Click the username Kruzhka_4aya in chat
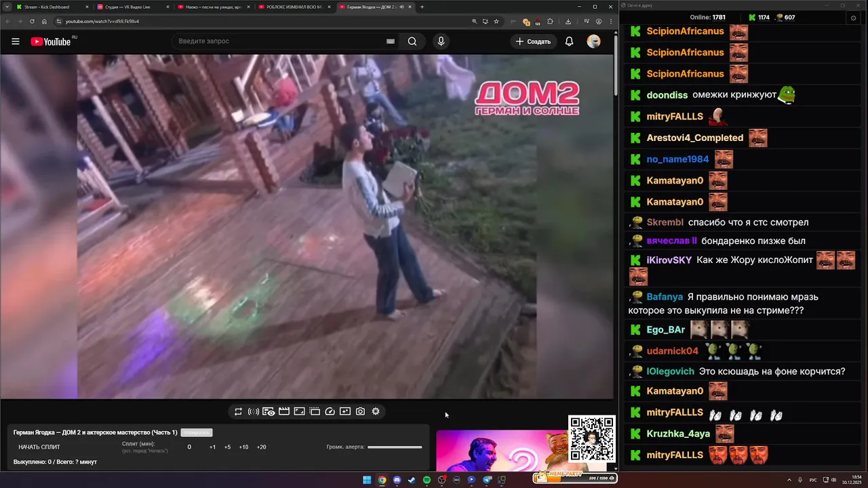868x488 pixels. tap(678, 434)
